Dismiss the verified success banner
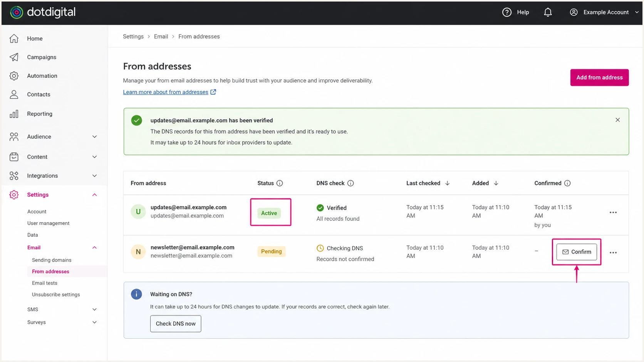Screen dimensions: 644x362 pyautogui.click(x=618, y=120)
